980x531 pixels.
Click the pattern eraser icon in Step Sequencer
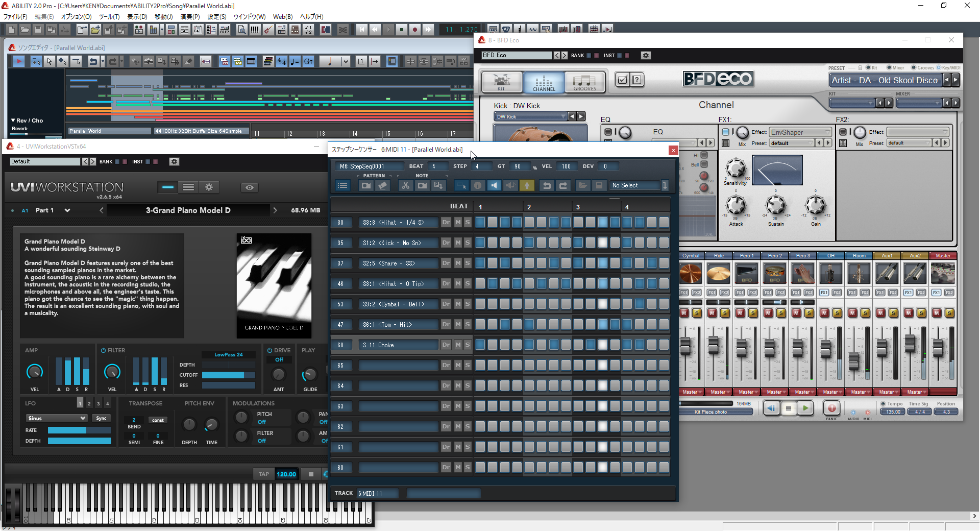(x=383, y=185)
